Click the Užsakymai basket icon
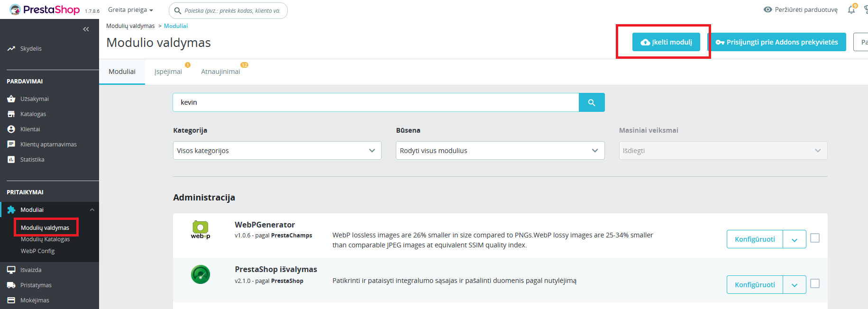The height and width of the screenshot is (309, 868). (x=11, y=99)
